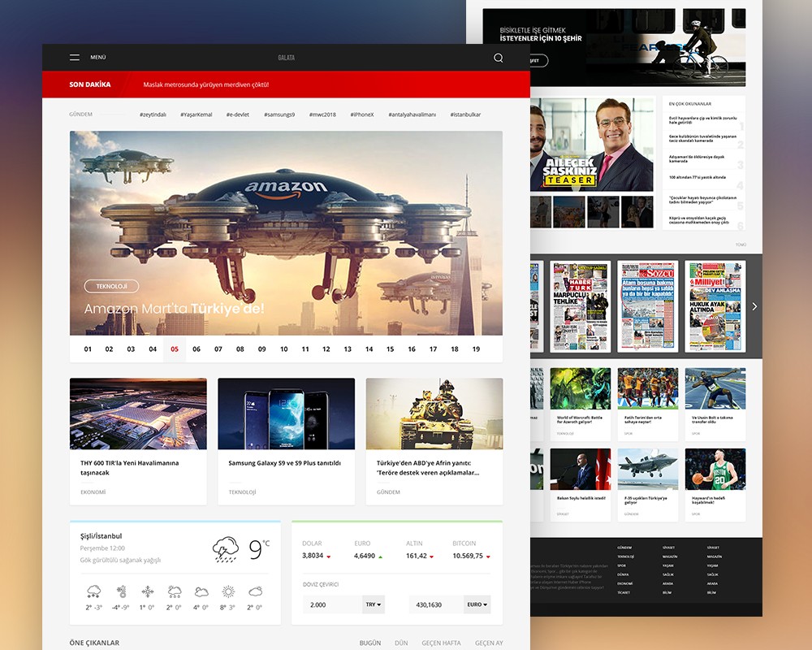812x650 pixels.
Task: Open the EURO currency dropdown
Action: coord(477,604)
